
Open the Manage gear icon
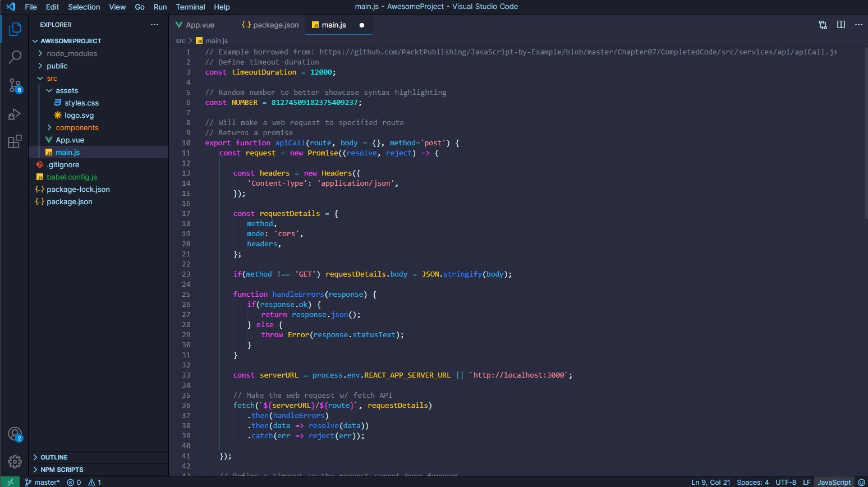coord(15,461)
